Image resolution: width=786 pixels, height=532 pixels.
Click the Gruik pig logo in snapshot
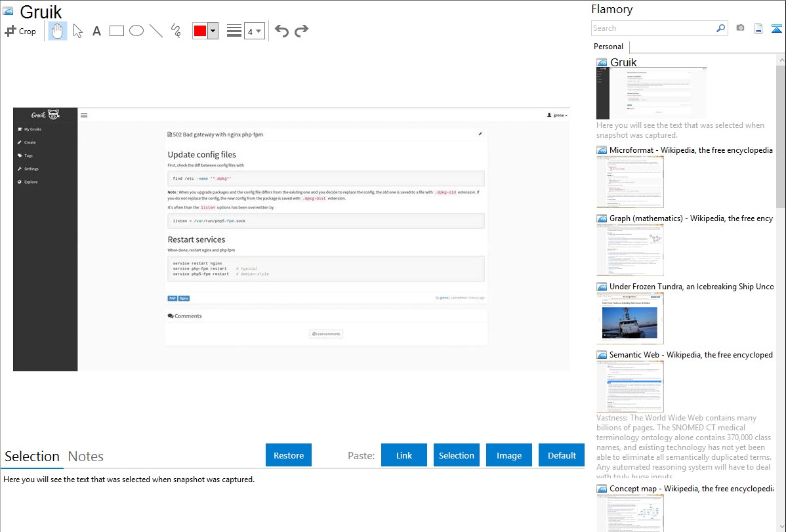point(46,115)
